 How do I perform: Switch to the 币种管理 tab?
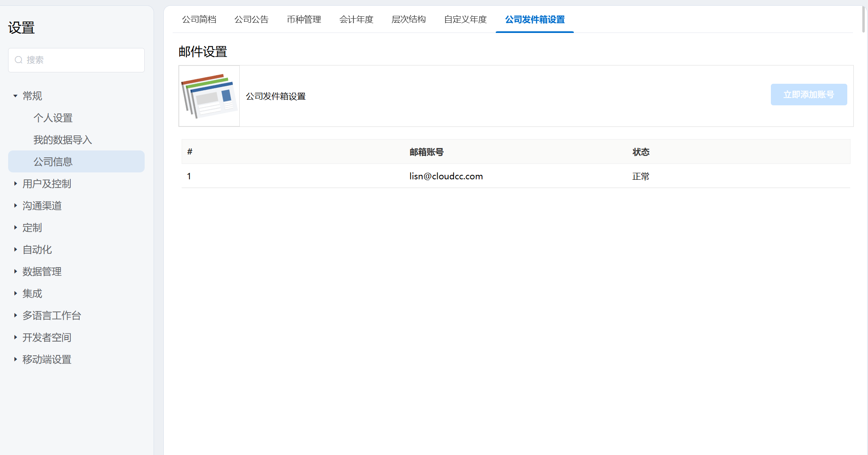click(x=304, y=20)
